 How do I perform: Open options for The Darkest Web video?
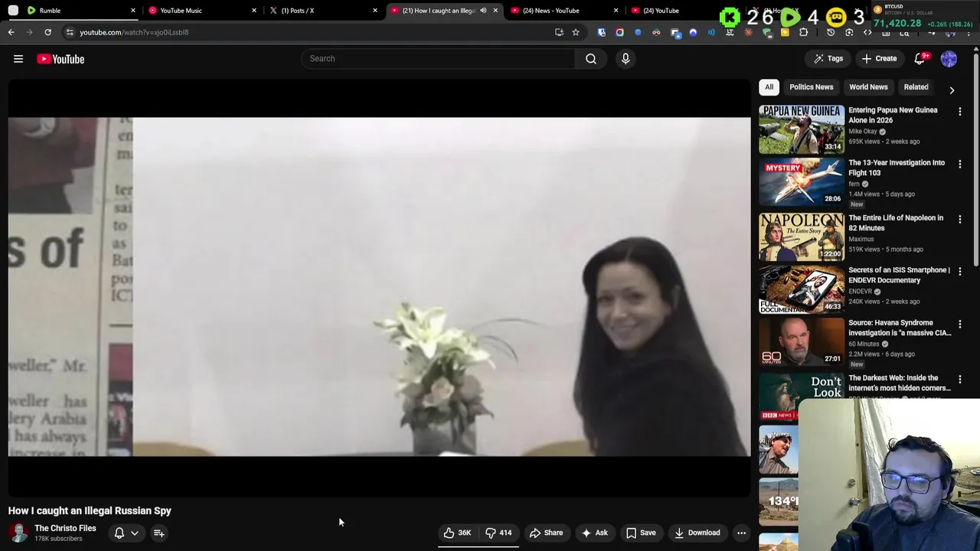tap(960, 380)
